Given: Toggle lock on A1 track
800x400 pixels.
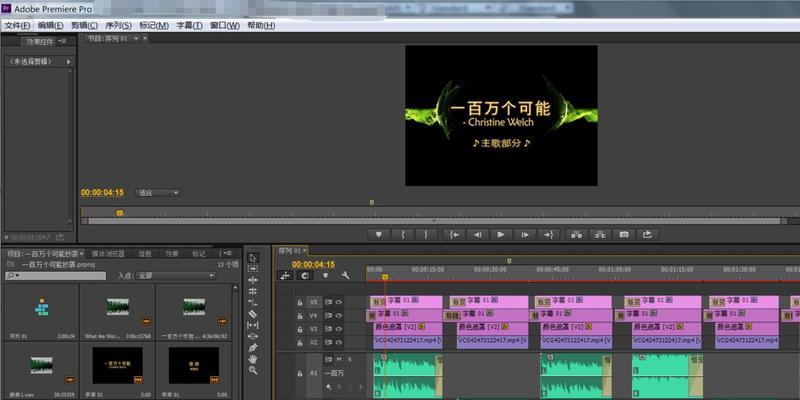Looking at the screenshot, I should (x=300, y=373).
